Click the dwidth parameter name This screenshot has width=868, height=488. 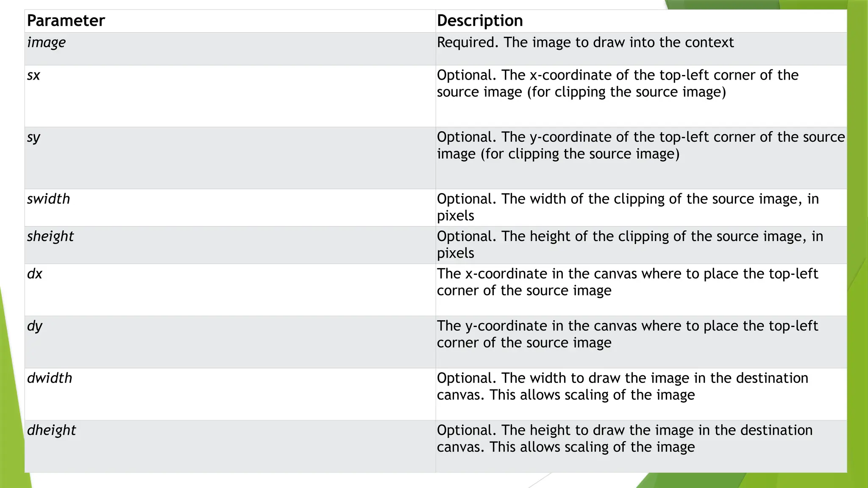click(50, 378)
